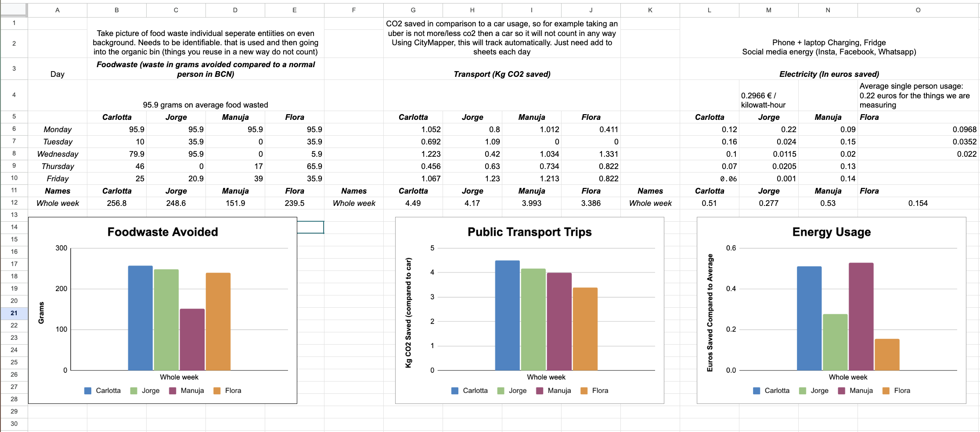Select row 21 header

(x=14, y=313)
